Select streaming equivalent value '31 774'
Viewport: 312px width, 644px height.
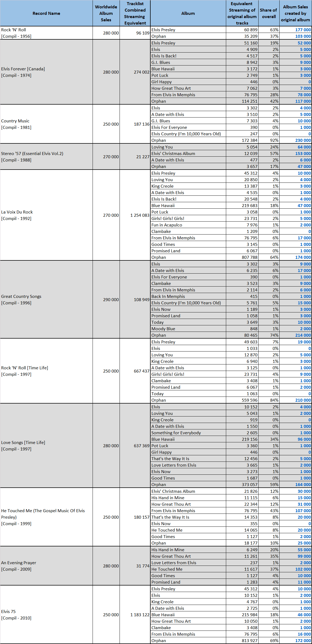pos(143,566)
